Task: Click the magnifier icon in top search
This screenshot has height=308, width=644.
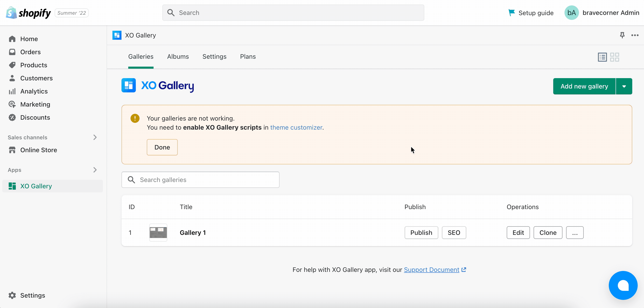Action: coord(171,13)
